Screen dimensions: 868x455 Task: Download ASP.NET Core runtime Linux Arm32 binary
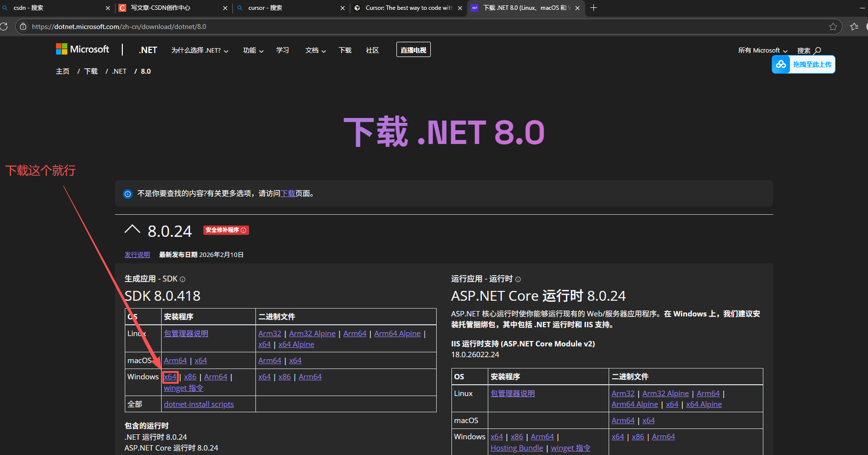tap(623, 394)
